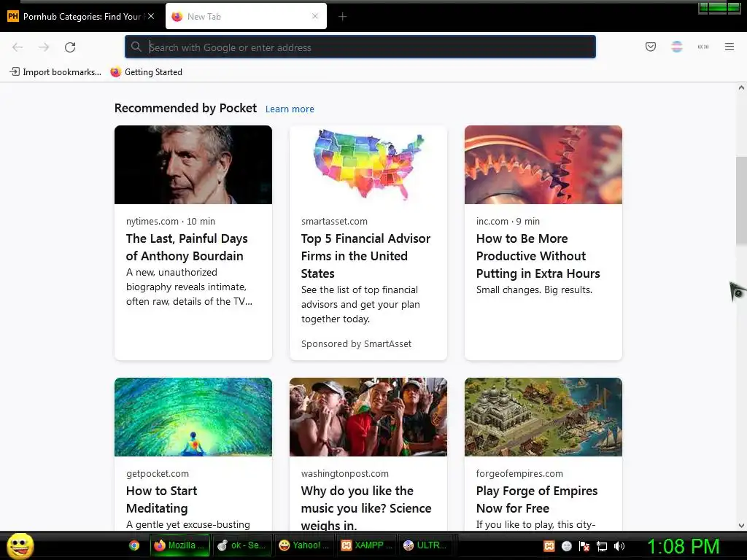Click the orange gears thumbnail
Image resolution: width=747 pixels, height=560 pixels.
coord(543,165)
